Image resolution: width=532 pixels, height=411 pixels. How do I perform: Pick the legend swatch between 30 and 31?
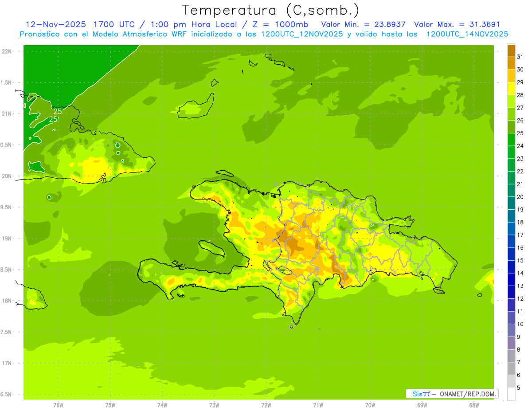511,63
